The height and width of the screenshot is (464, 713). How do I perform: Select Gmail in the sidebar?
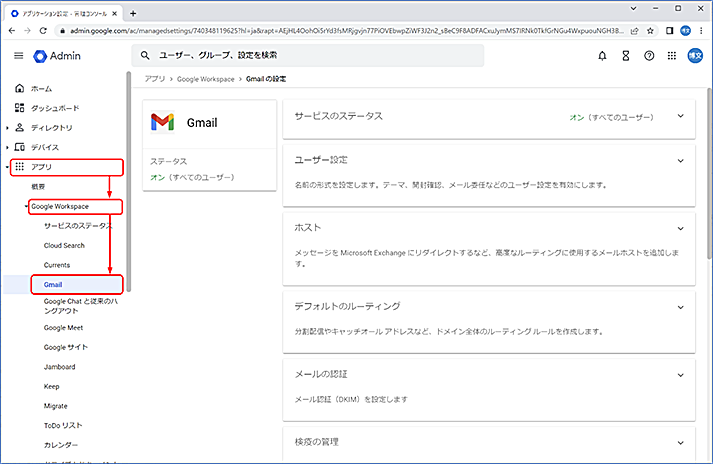[x=53, y=285]
